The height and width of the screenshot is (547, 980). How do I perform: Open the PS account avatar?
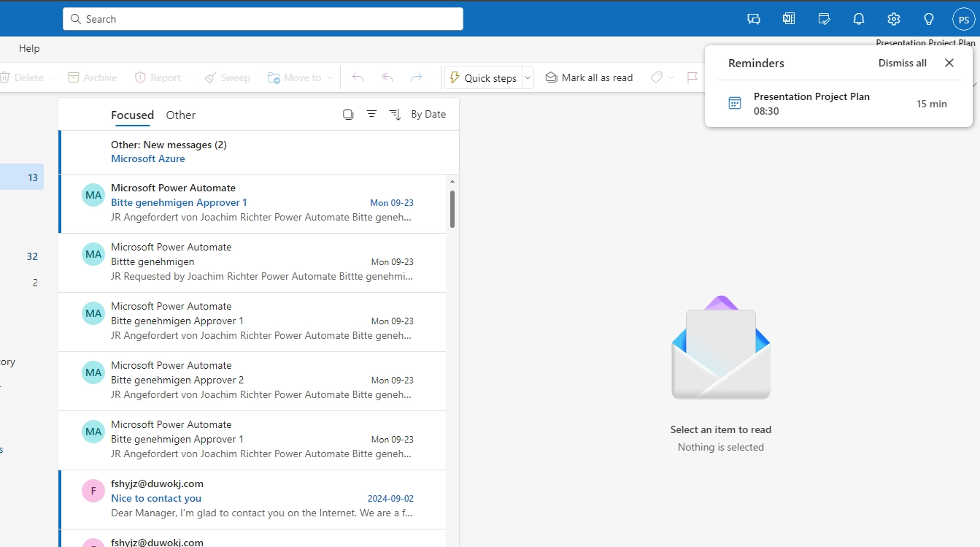click(964, 20)
